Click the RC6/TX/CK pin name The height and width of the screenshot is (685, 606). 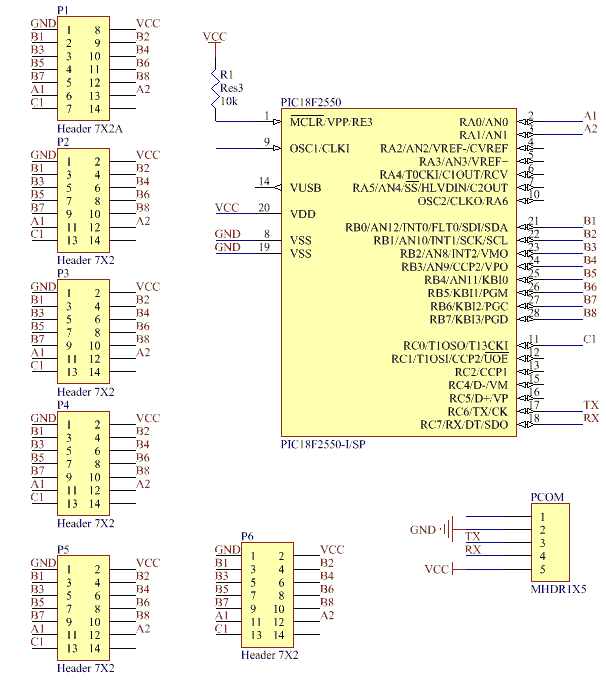click(478, 412)
